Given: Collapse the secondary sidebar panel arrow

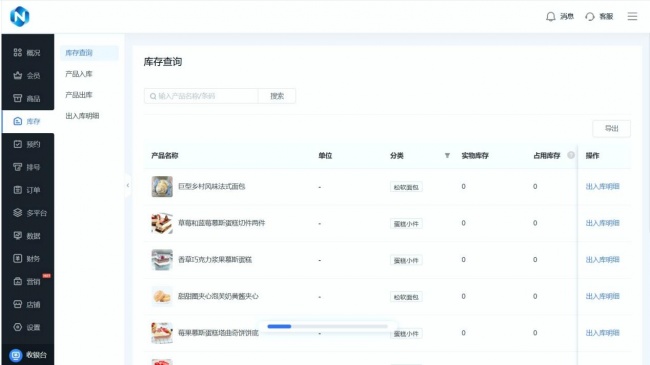Looking at the screenshot, I should click(128, 185).
